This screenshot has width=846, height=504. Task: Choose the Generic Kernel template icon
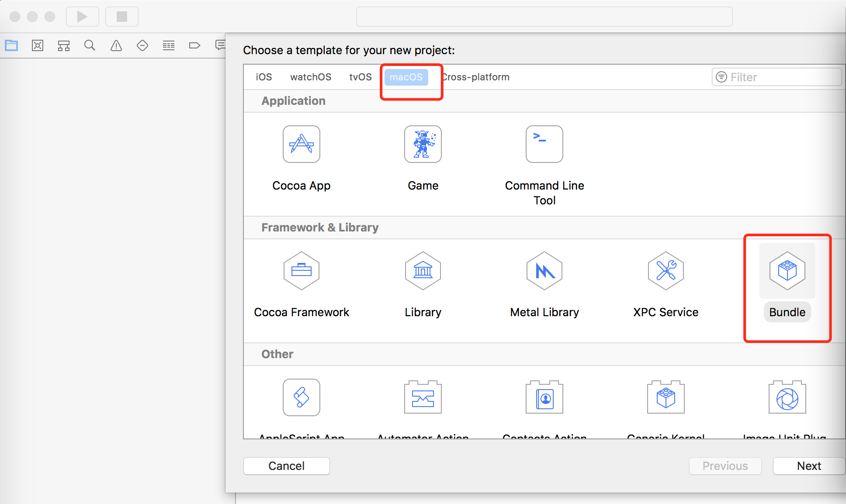[666, 397]
